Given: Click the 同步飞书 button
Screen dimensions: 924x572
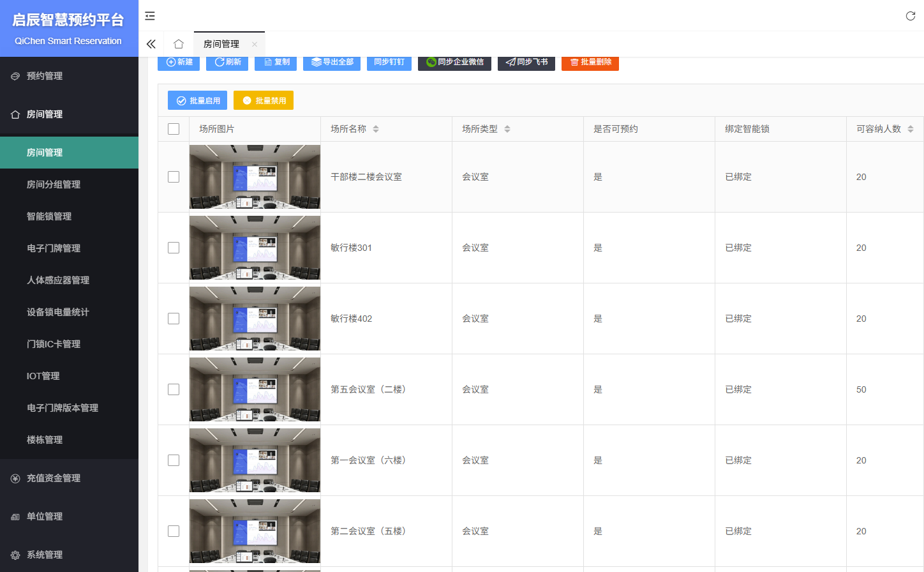Looking at the screenshot, I should click(x=526, y=63).
